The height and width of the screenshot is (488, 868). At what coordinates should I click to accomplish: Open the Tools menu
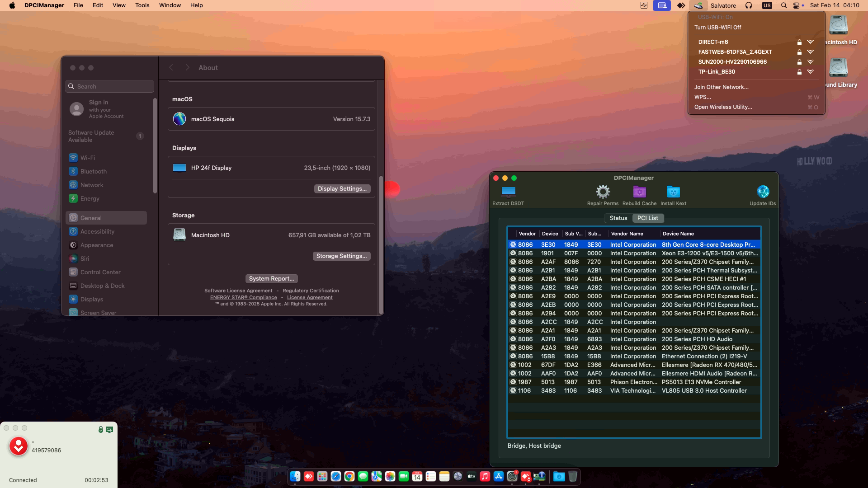[x=142, y=5]
